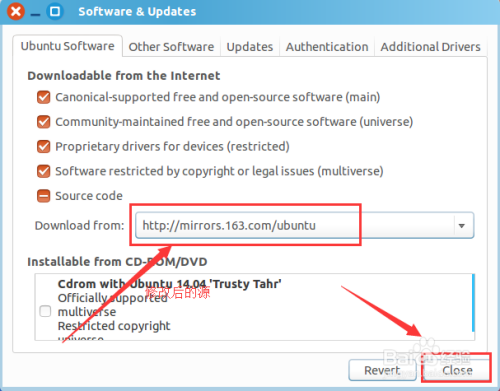This screenshot has height=391, width=500.
Task: Click the Restricted copyright line
Action: click(x=114, y=326)
